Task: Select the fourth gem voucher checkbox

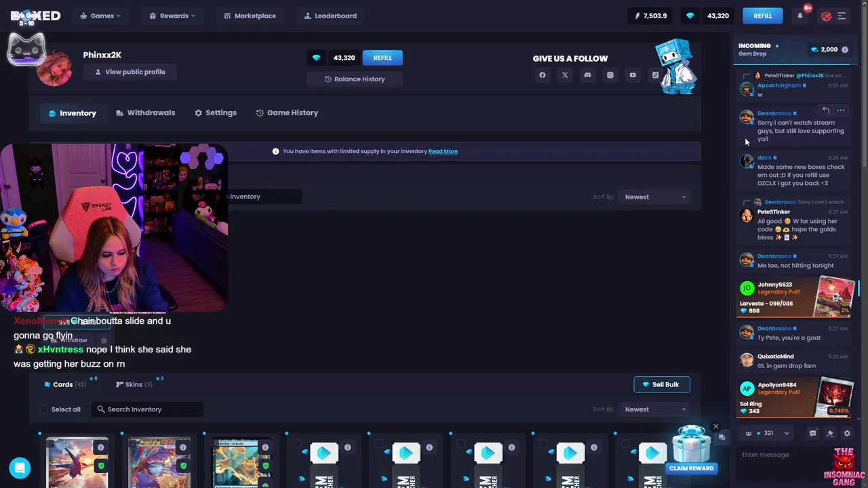Action: click(x=543, y=445)
